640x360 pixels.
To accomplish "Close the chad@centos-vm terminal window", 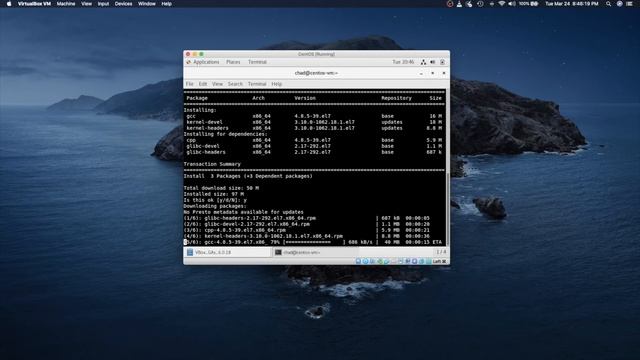I will [444, 73].
